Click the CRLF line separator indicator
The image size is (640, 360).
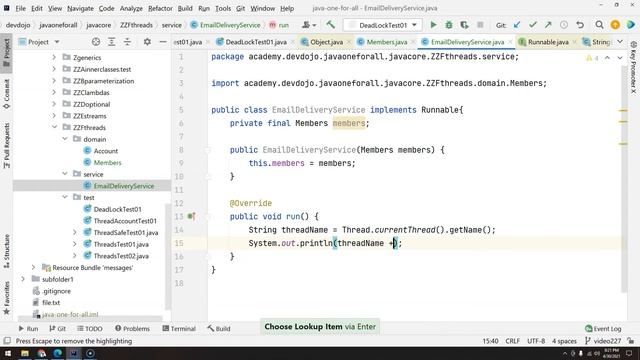point(512,341)
